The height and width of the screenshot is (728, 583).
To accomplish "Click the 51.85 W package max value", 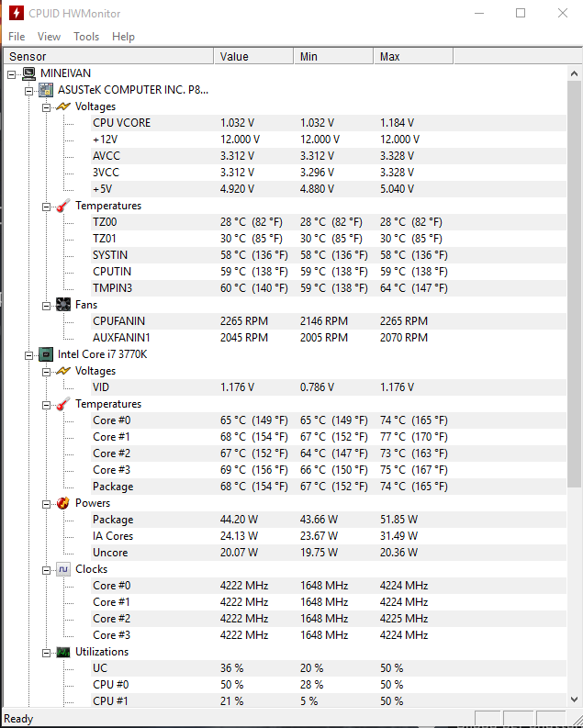I will [x=398, y=520].
